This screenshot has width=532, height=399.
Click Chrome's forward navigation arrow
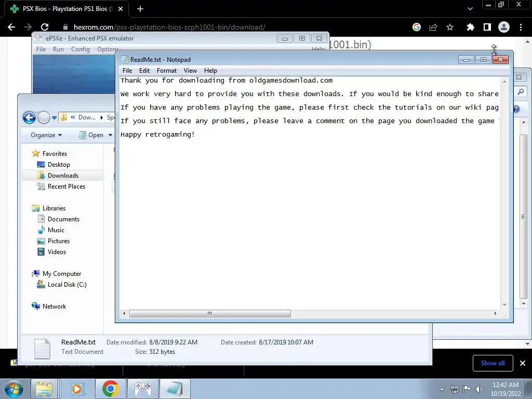click(28, 27)
